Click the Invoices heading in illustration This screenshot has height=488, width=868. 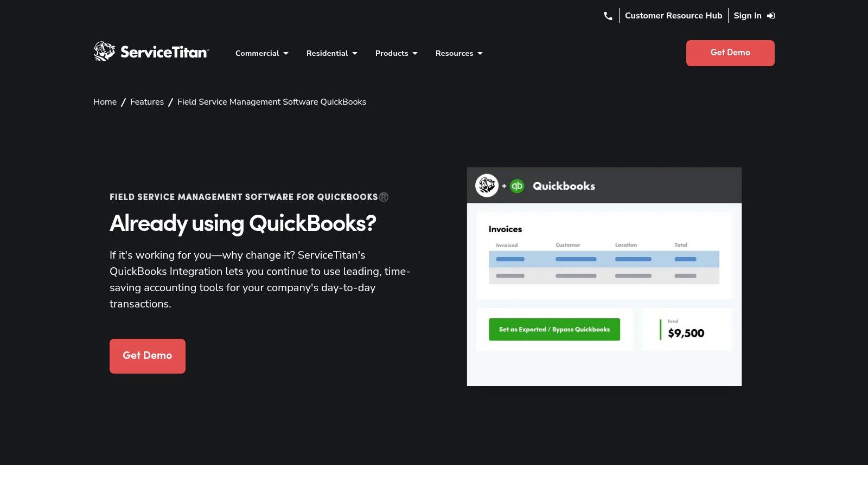pyautogui.click(x=505, y=229)
